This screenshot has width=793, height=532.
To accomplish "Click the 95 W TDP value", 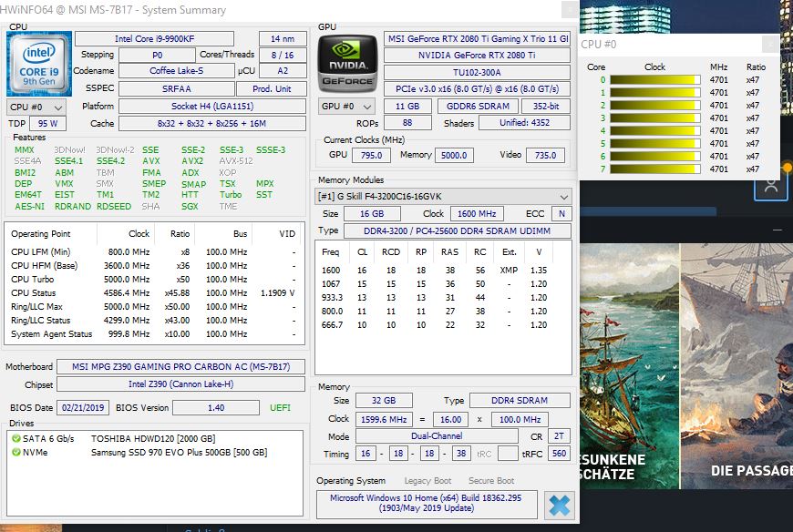I will click(x=48, y=123).
